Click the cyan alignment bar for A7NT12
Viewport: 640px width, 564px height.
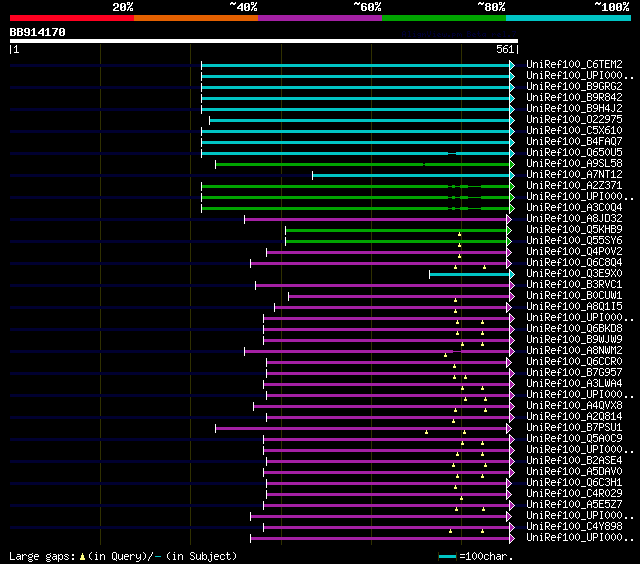(x=411, y=175)
